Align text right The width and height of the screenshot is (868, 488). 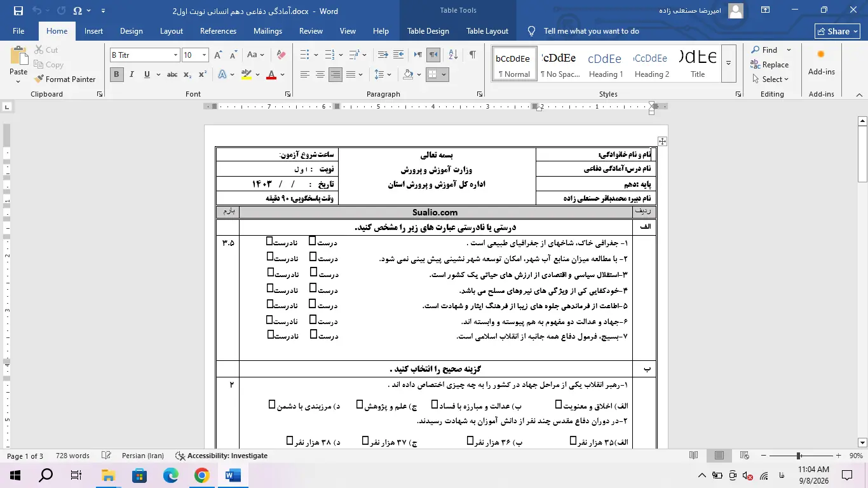click(x=336, y=74)
